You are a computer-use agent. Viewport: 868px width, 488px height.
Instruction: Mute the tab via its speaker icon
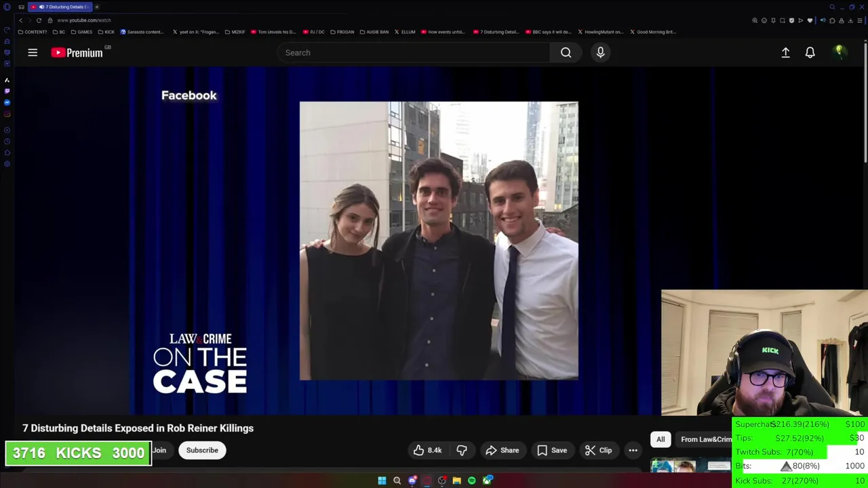coord(42,7)
